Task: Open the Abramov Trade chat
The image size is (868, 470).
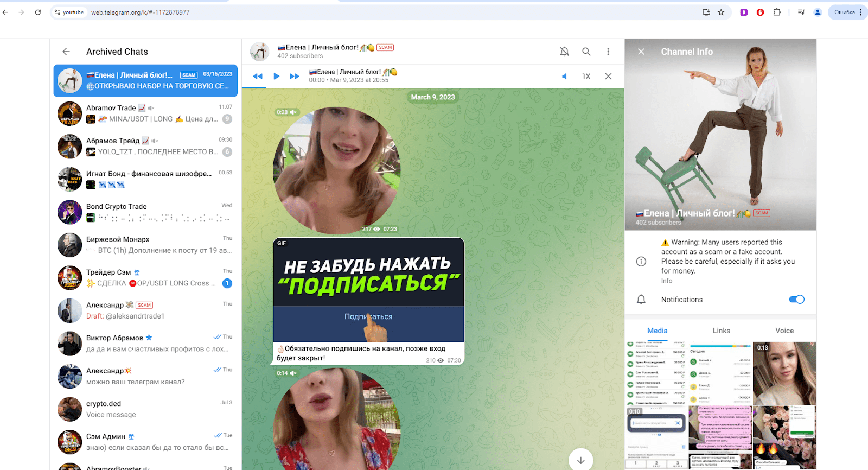Action: [145, 113]
